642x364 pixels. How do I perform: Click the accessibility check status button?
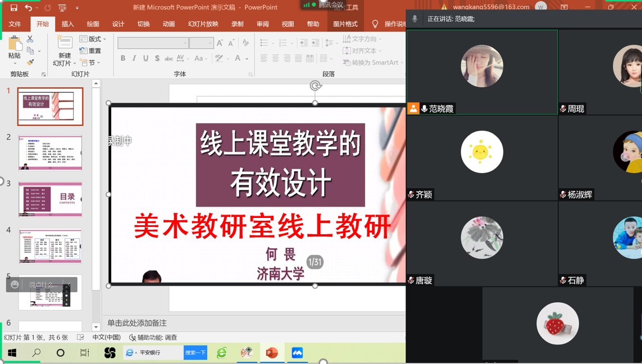coord(153,338)
